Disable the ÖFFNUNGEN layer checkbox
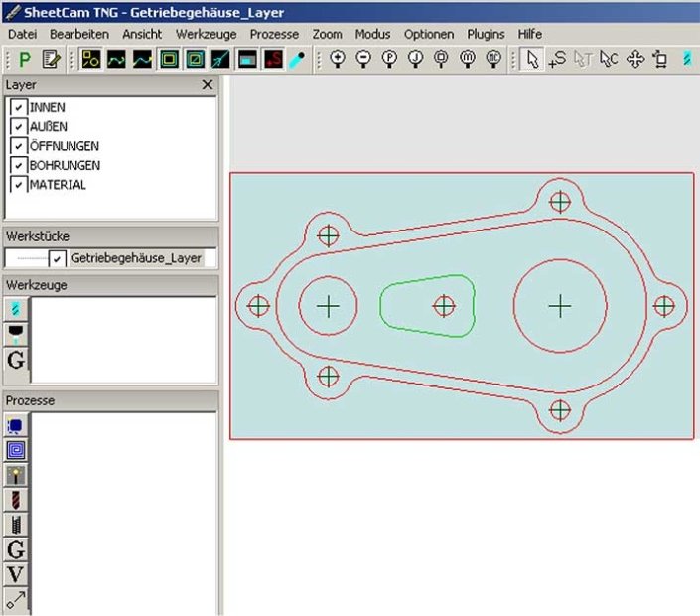Image resolution: width=700 pixels, height=616 pixels. tap(19, 146)
